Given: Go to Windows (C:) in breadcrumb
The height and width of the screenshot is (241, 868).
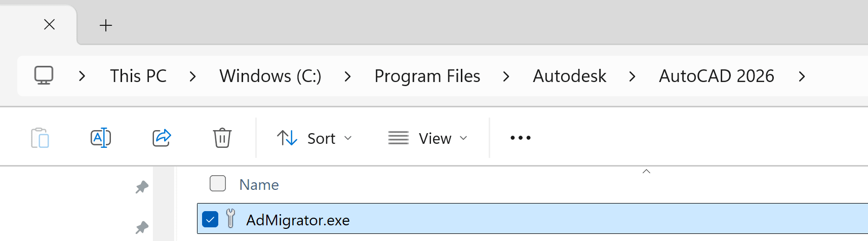Looking at the screenshot, I should pyautogui.click(x=270, y=76).
